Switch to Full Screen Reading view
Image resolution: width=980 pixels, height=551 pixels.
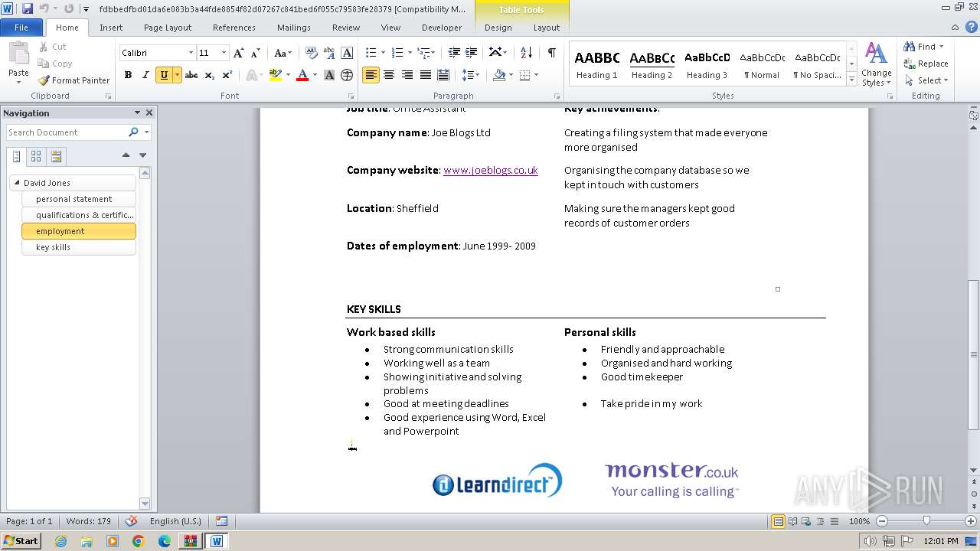tap(792, 521)
